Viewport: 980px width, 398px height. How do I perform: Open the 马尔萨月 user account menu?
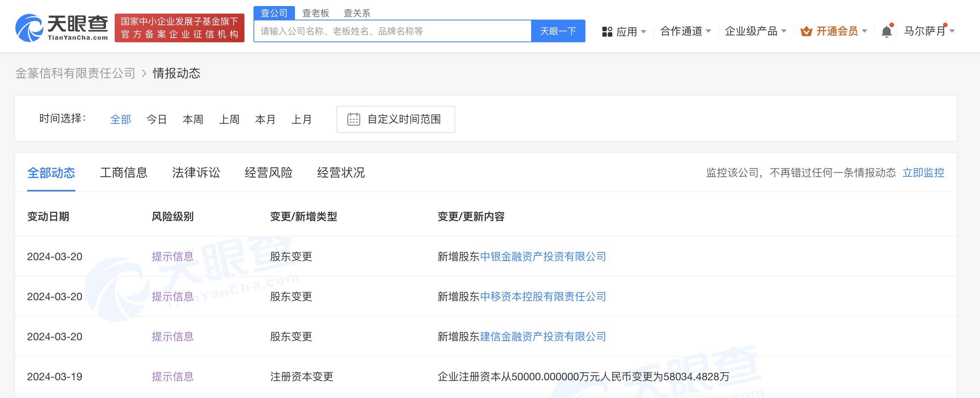point(928,31)
